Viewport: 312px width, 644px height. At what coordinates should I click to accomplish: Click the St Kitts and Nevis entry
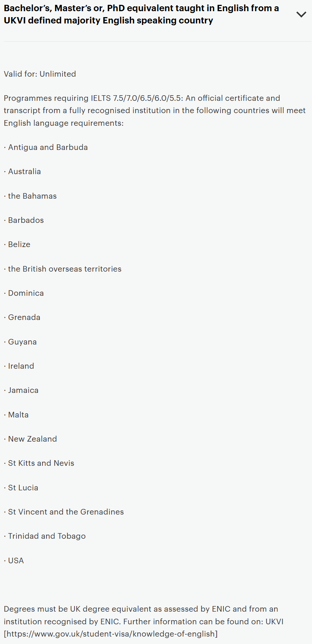pos(41,463)
